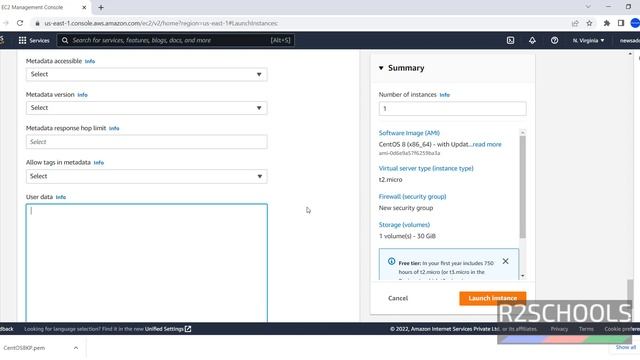Open Unified Settings link
The height and width of the screenshot is (360, 640).
click(168, 329)
